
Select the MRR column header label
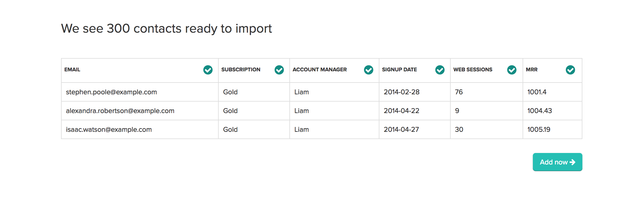coord(532,70)
